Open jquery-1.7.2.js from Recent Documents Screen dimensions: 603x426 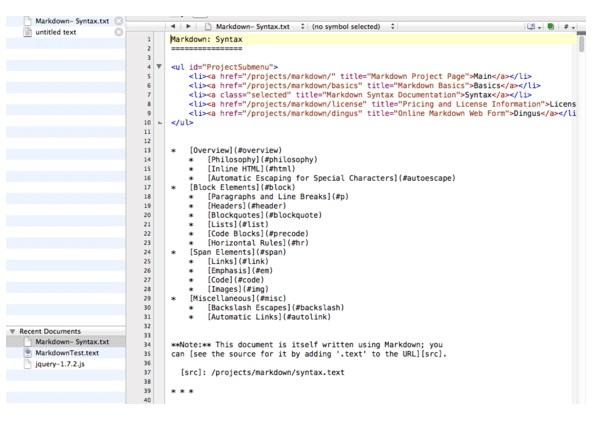60,364
